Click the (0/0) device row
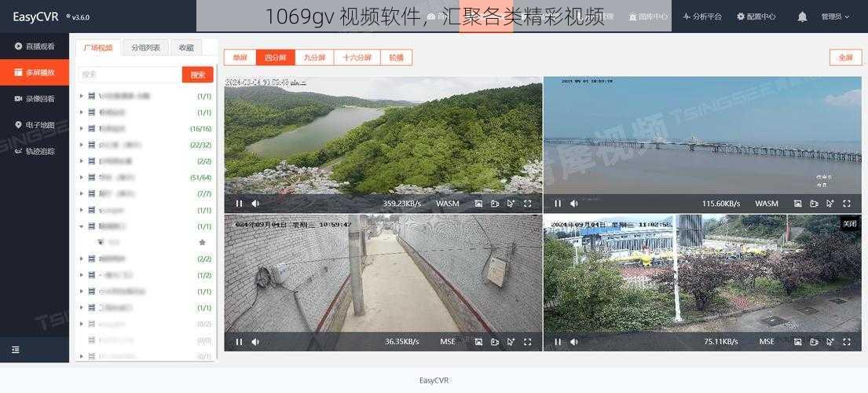868x393 pixels. [146, 340]
